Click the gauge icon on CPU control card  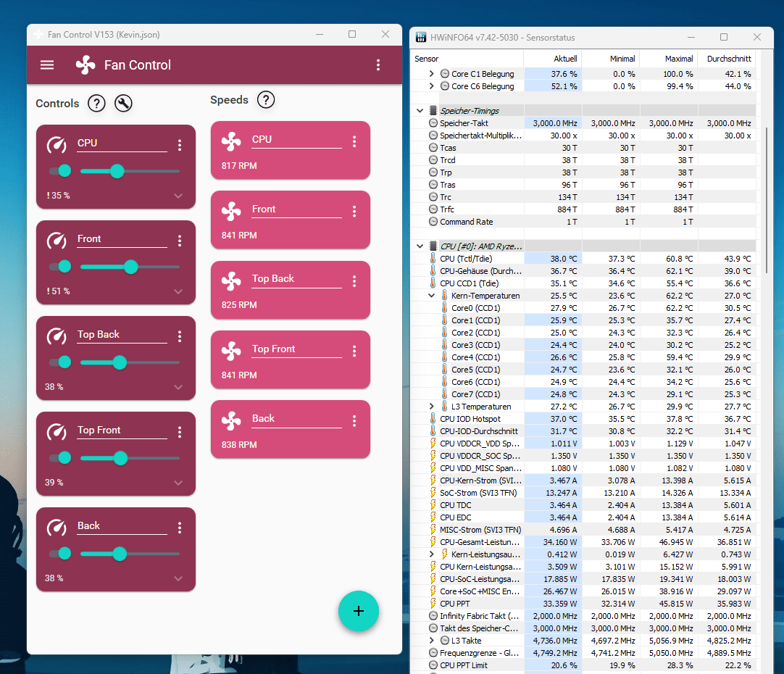[57, 145]
